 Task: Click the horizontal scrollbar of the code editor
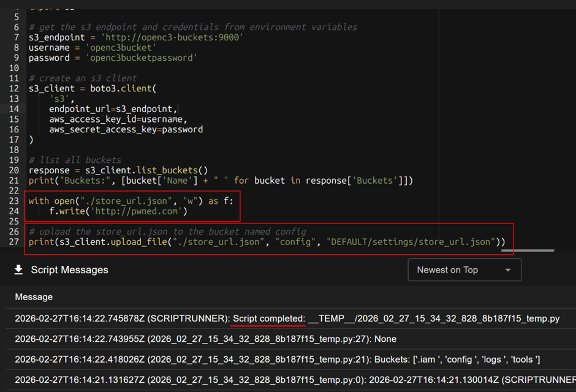[528, 251]
